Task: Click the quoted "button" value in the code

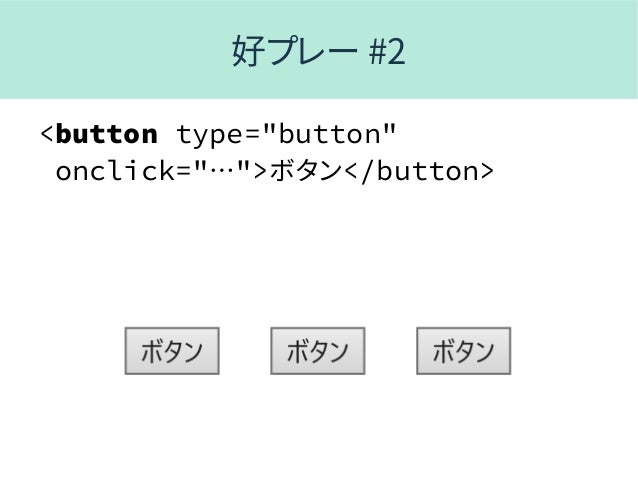Action: pos(330,134)
